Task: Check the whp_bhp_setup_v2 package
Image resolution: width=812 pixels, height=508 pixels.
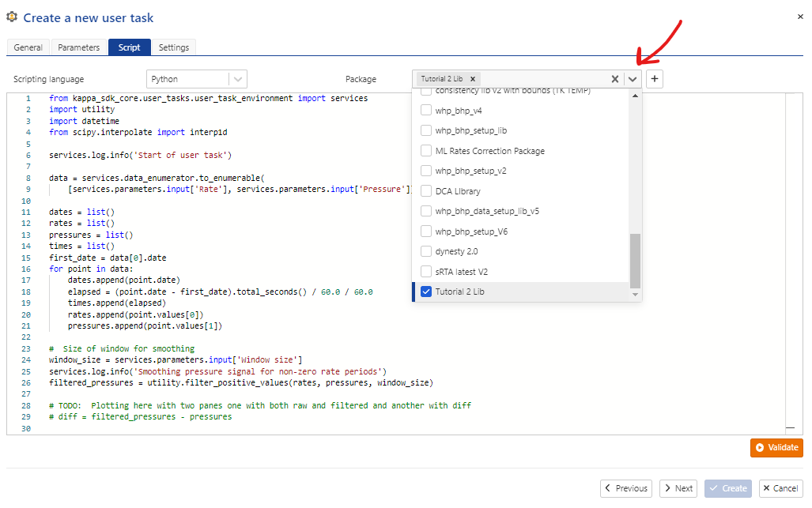Action: pos(426,171)
